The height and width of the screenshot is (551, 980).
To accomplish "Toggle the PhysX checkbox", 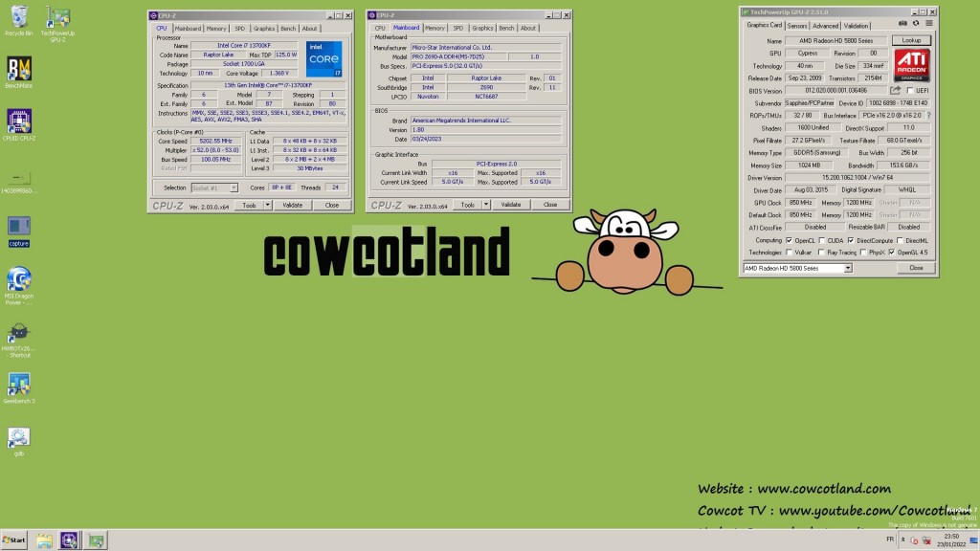I will pos(863,253).
